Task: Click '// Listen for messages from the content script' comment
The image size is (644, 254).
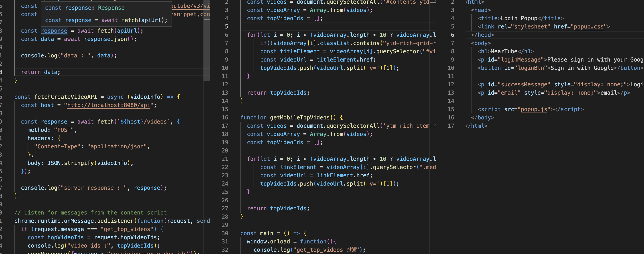Action: pos(90,213)
